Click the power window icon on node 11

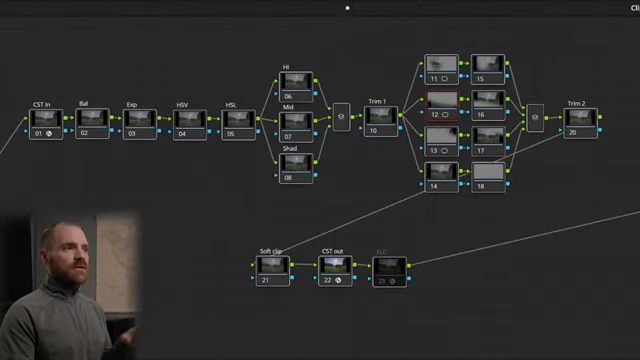(444, 79)
